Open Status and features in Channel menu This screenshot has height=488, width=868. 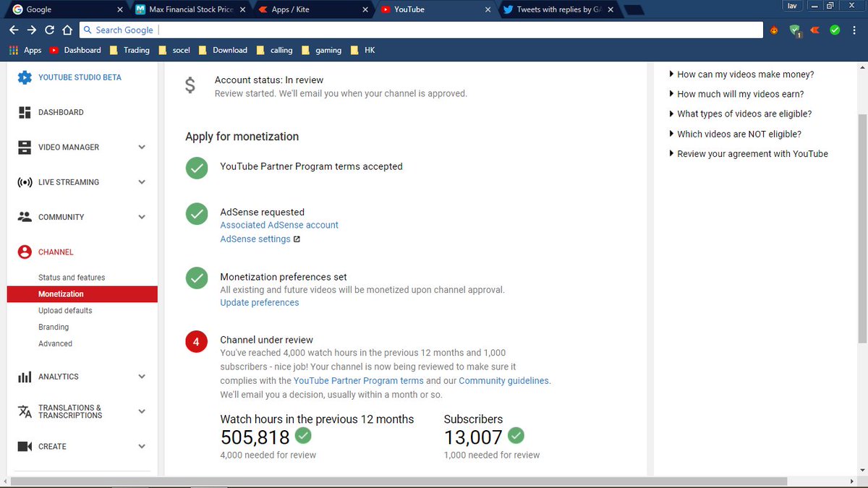click(x=72, y=278)
